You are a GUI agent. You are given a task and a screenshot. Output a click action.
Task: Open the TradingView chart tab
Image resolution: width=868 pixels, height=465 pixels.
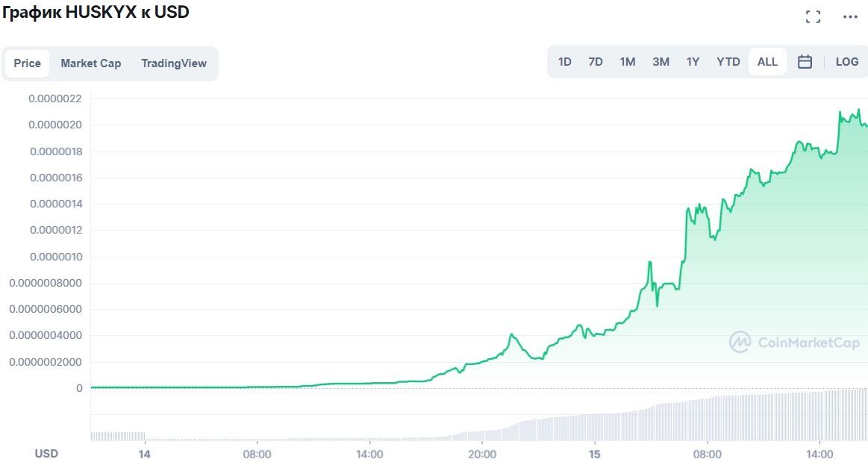pyautogui.click(x=174, y=63)
